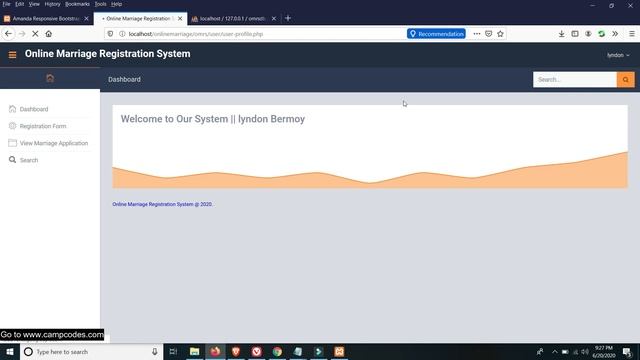This screenshot has height=360, width=640.
Task: Click the orange search submit button
Action: tap(625, 80)
